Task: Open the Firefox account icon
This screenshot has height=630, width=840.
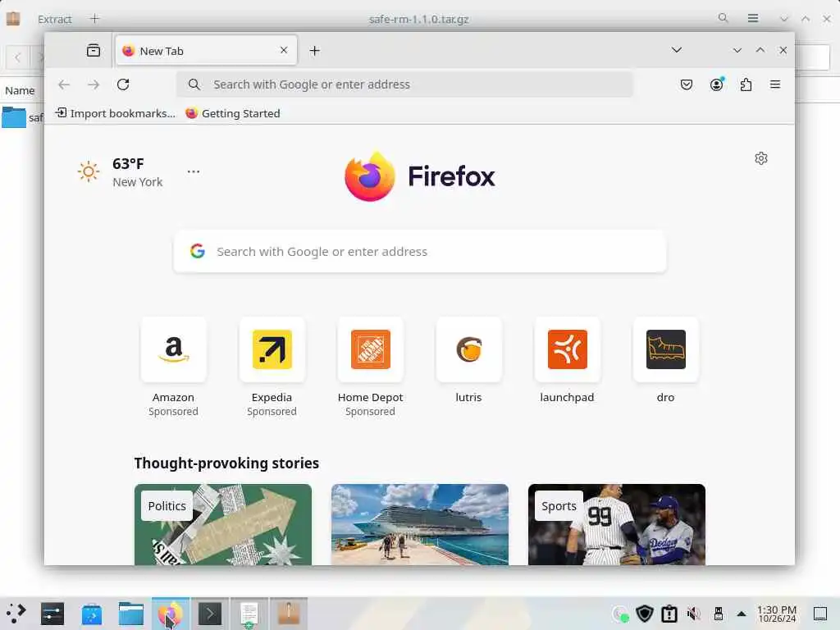Action: pyautogui.click(x=717, y=84)
